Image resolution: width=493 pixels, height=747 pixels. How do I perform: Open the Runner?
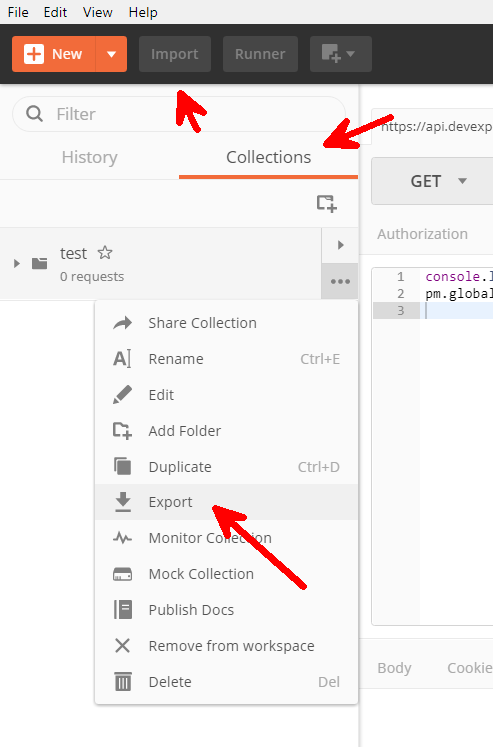coord(260,54)
